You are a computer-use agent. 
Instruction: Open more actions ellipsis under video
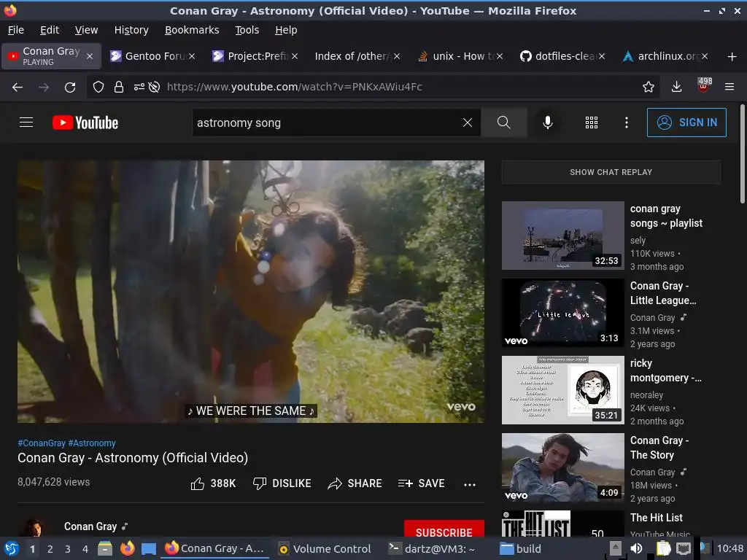coord(469,485)
